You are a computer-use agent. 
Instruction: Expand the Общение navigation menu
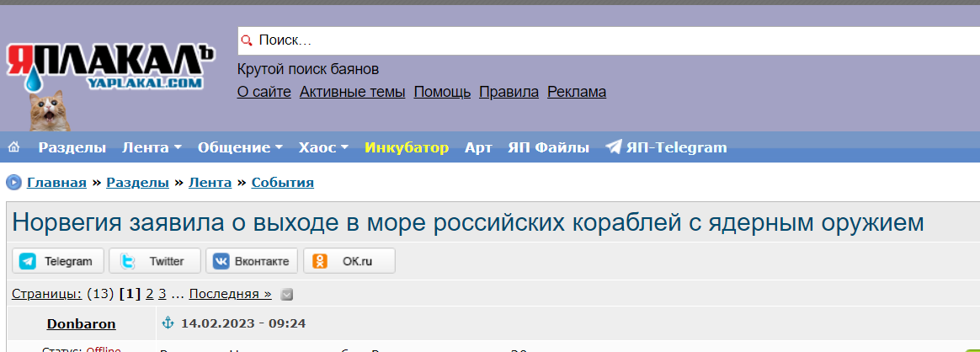(240, 147)
